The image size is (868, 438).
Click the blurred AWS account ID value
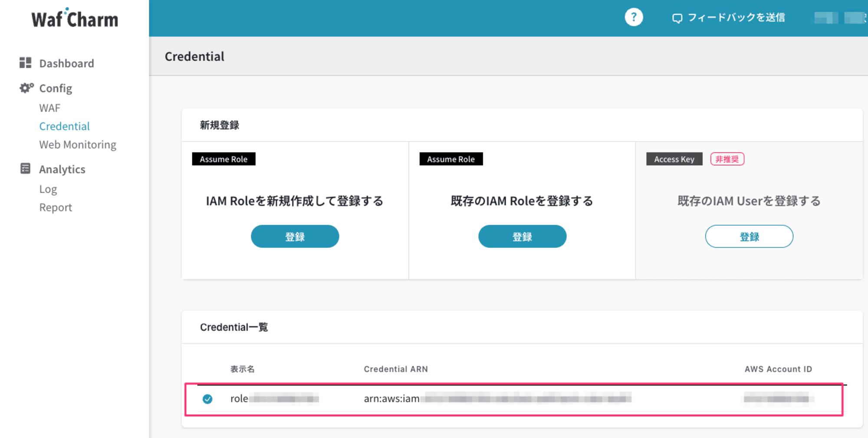pyautogui.click(x=778, y=398)
